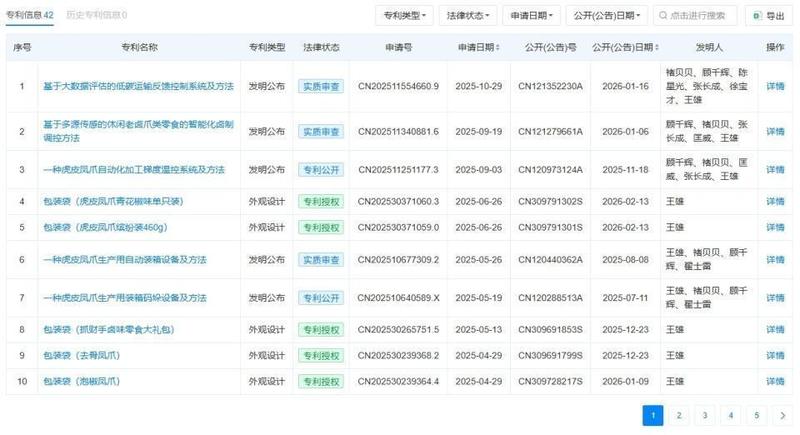Image resolution: width=800 pixels, height=435 pixels.
Task: Click the search box 点击进行搜索
Action: 695,15
